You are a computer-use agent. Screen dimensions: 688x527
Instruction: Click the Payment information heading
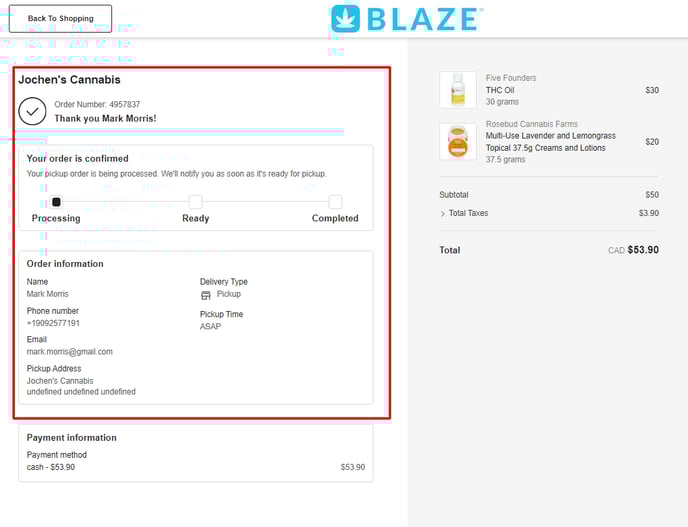pyautogui.click(x=72, y=437)
